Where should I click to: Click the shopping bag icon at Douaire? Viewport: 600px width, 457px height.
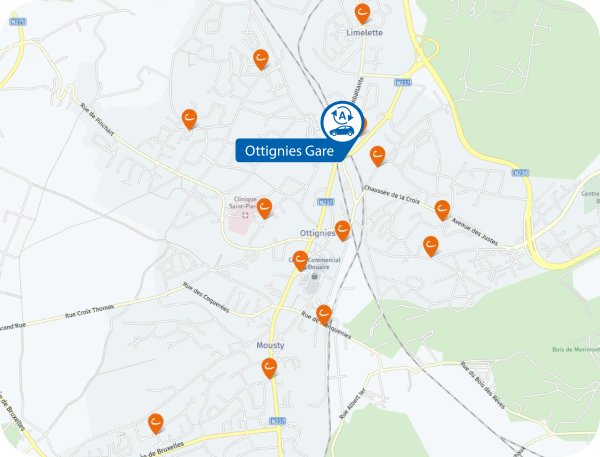point(315,276)
